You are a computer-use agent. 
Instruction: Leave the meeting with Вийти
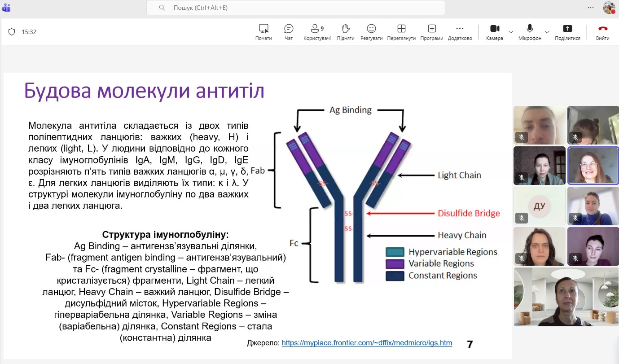point(602,32)
